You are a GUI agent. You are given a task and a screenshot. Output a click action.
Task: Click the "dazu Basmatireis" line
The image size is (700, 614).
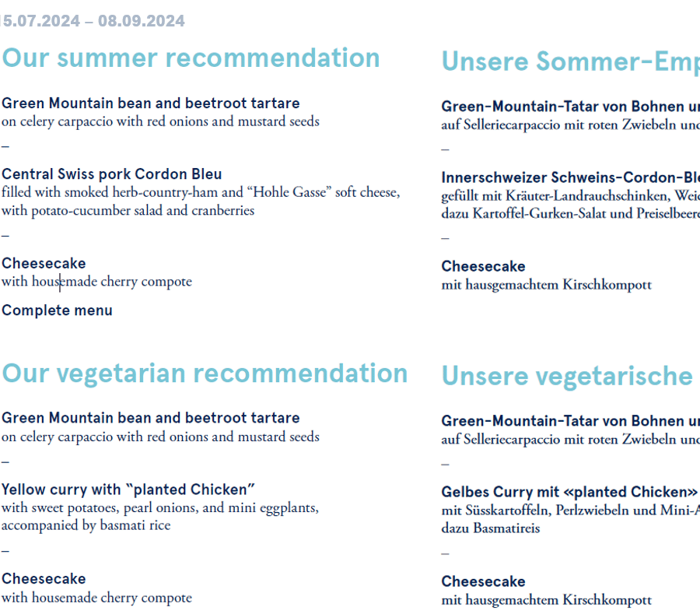pyautogui.click(x=491, y=528)
